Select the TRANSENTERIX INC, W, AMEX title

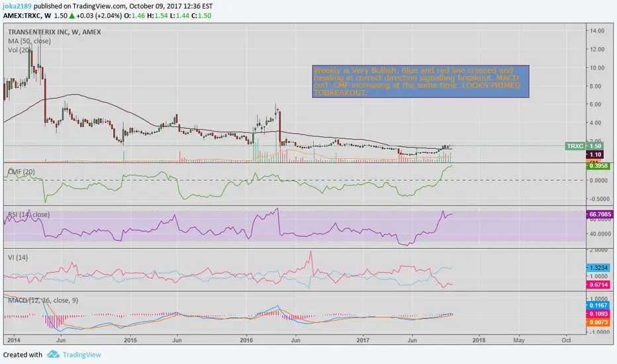(x=54, y=32)
